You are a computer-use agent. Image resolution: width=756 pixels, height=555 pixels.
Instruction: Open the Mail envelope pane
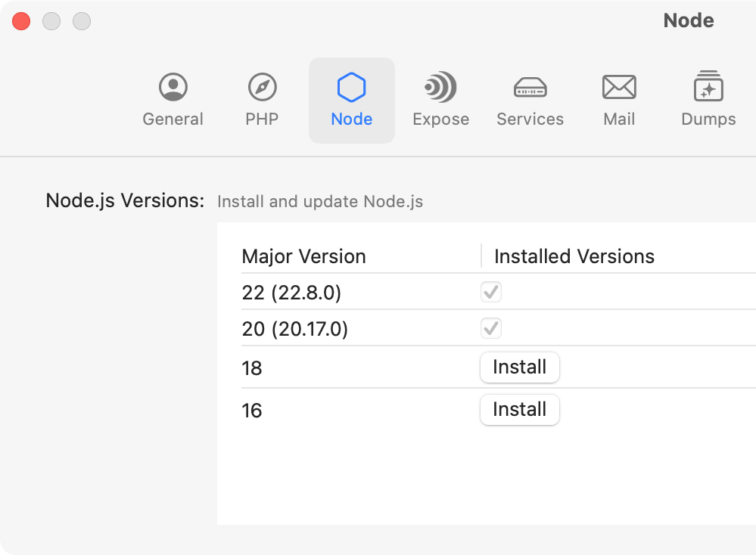(x=618, y=100)
